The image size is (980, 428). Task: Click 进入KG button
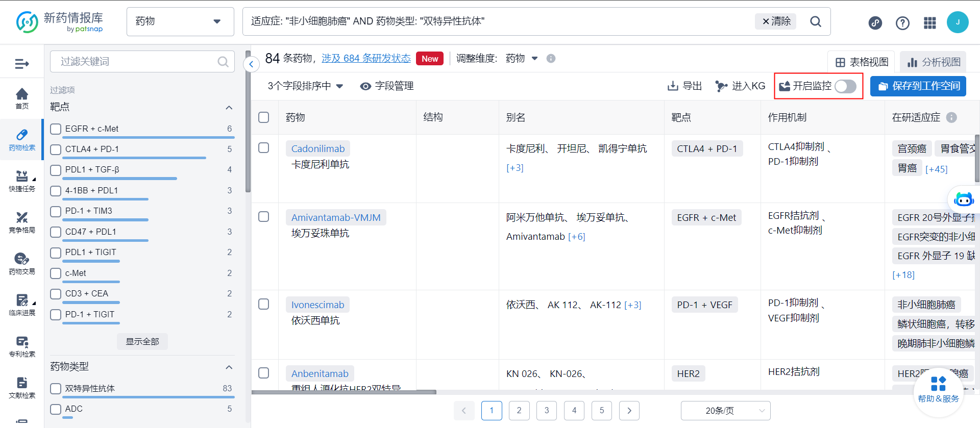[740, 86]
